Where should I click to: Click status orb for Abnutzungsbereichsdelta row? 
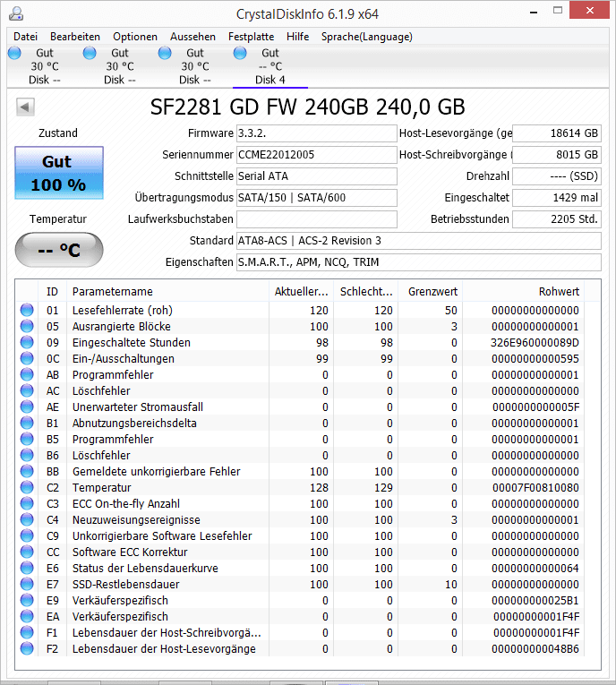point(27,423)
